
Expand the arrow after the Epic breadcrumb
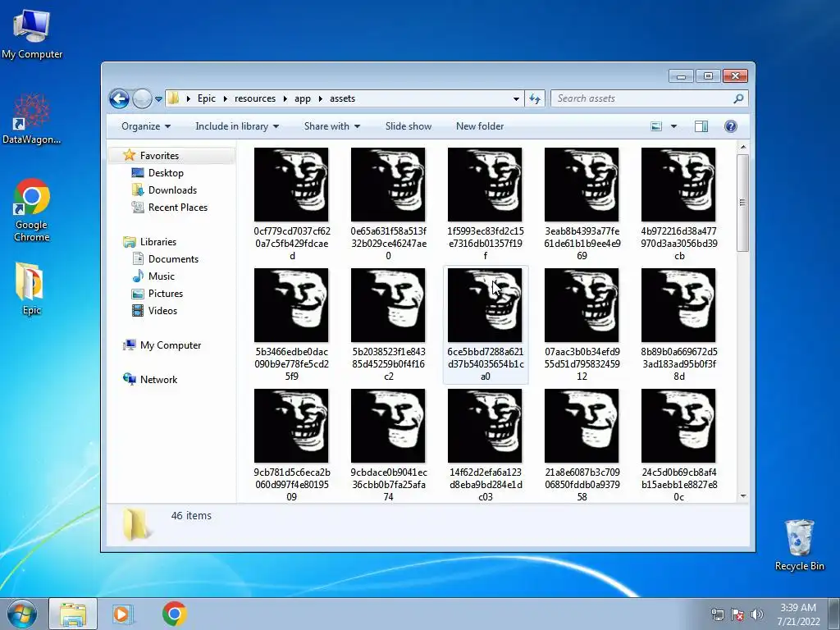(x=225, y=98)
